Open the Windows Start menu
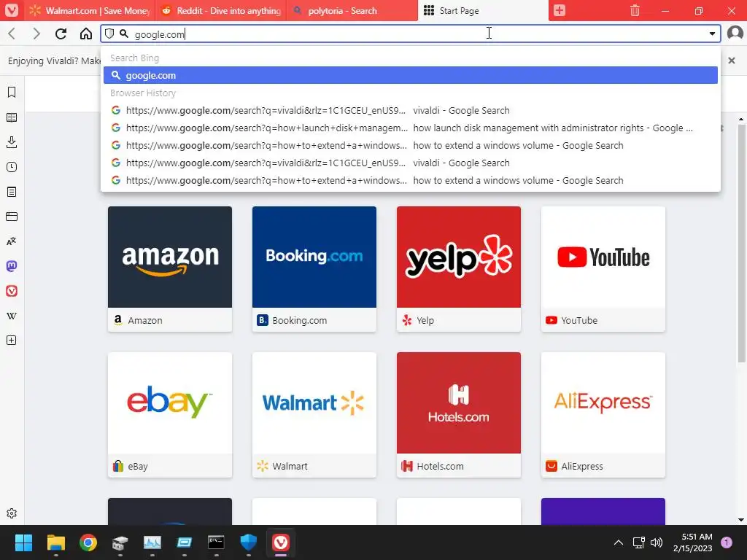 tap(23, 542)
